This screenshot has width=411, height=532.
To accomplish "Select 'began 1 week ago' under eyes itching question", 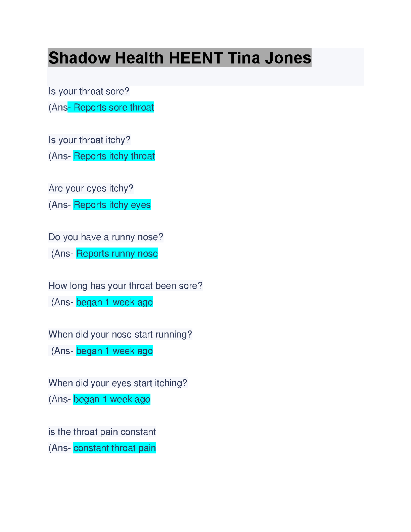I will (x=112, y=399).
